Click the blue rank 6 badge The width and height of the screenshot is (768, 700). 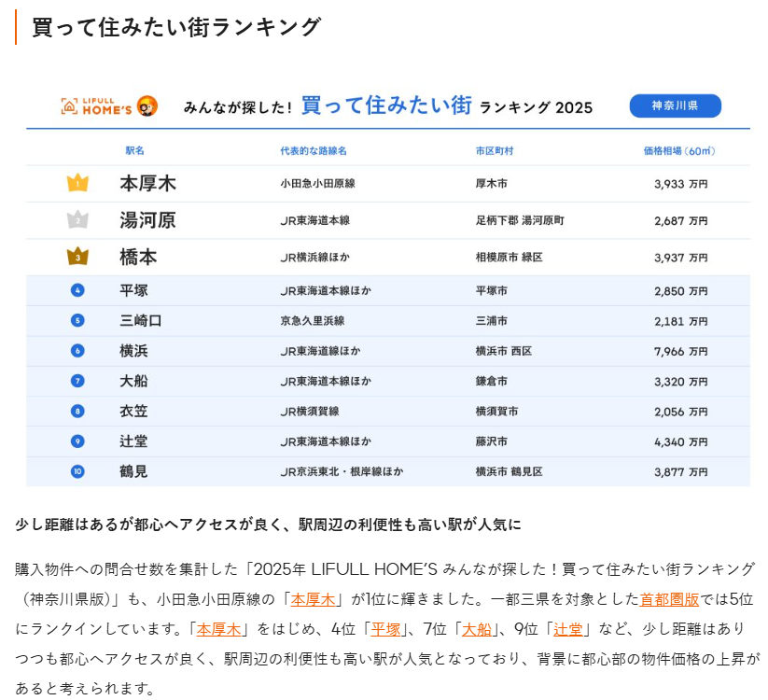[x=77, y=351]
